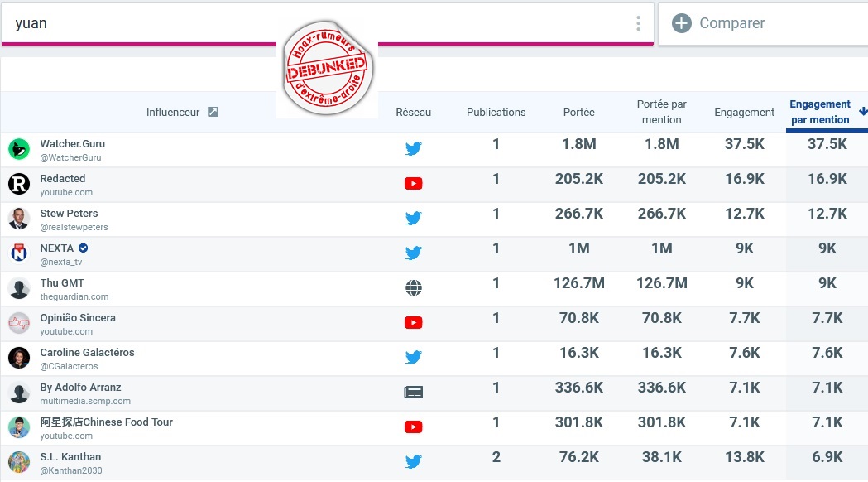
Task: Open Stew Peters influencer profile
Action: click(69, 214)
